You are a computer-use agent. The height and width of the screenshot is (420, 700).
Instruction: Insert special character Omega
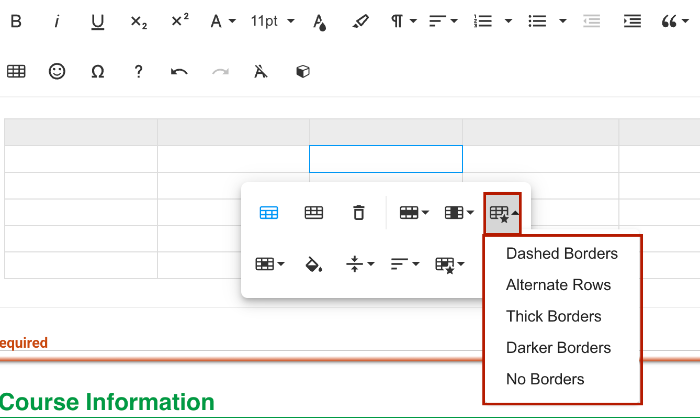(x=98, y=71)
